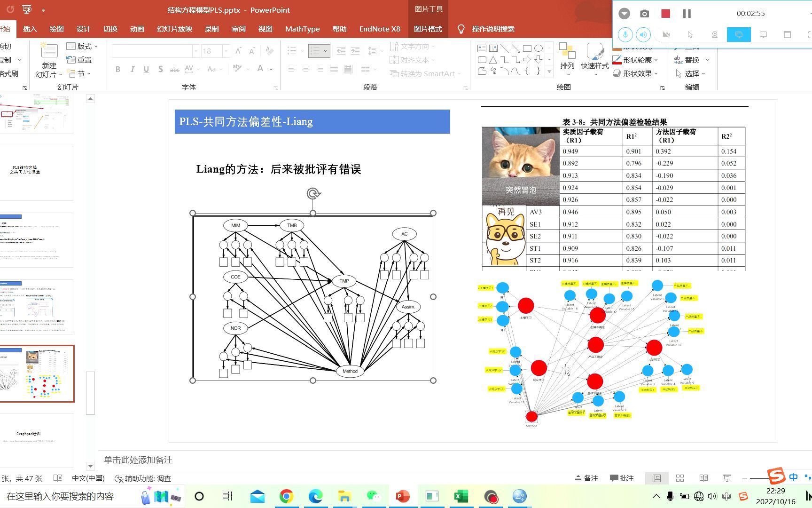This screenshot has width=812, height=508.
Task: Click the Underline formatting icon
Action: pyautogui.click(x=146, y=69)
